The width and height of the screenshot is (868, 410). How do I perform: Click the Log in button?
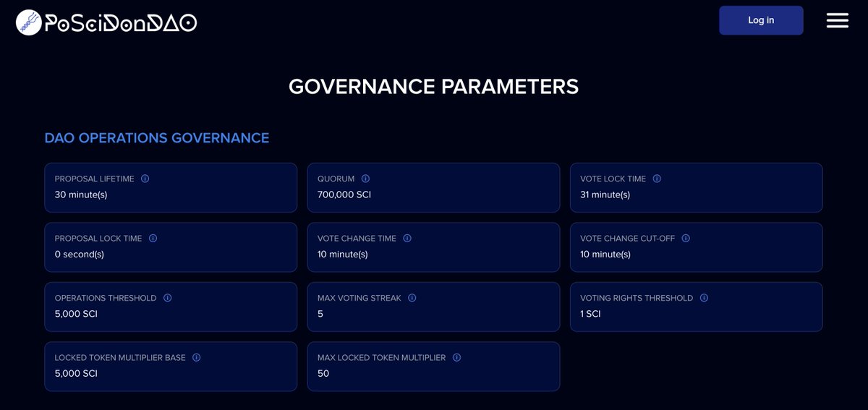point(761,20)
